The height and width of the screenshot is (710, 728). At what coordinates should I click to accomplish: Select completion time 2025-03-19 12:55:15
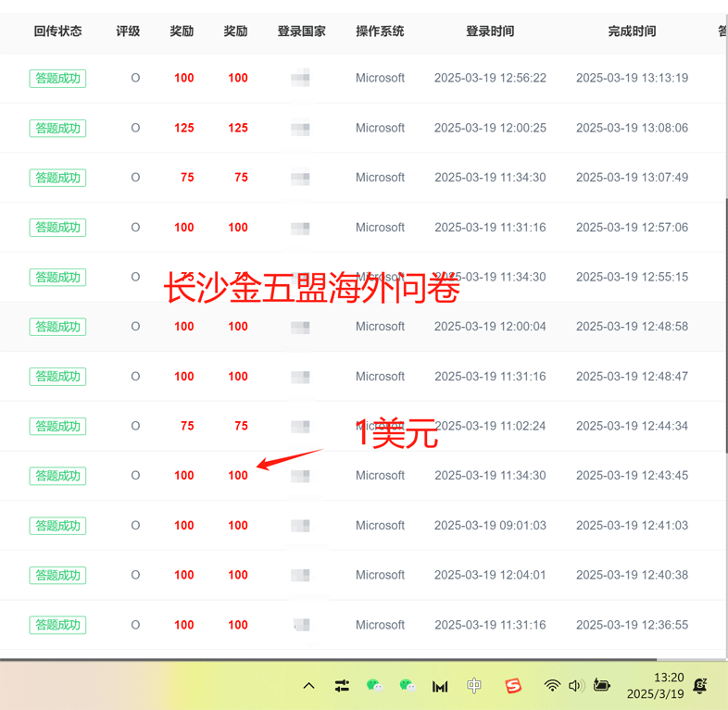coord(632,277)
